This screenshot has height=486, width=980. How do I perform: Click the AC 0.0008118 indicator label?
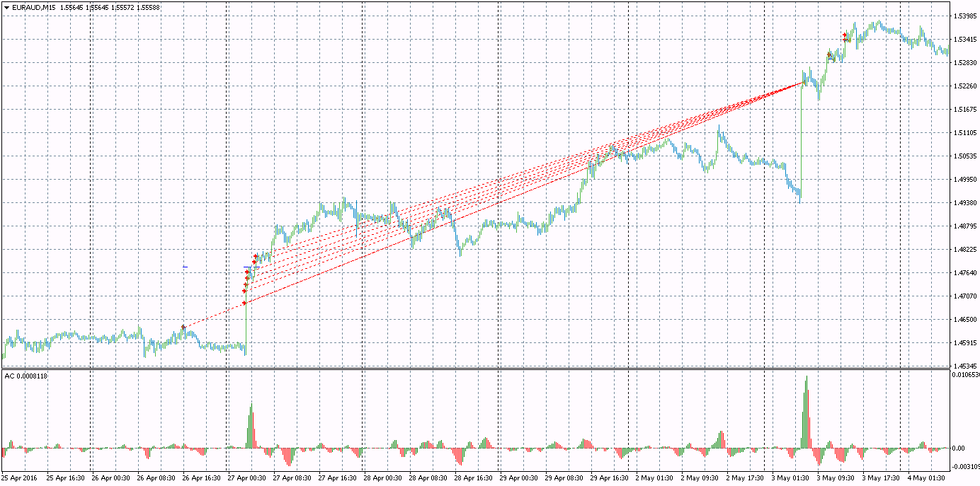coord(25,376)
